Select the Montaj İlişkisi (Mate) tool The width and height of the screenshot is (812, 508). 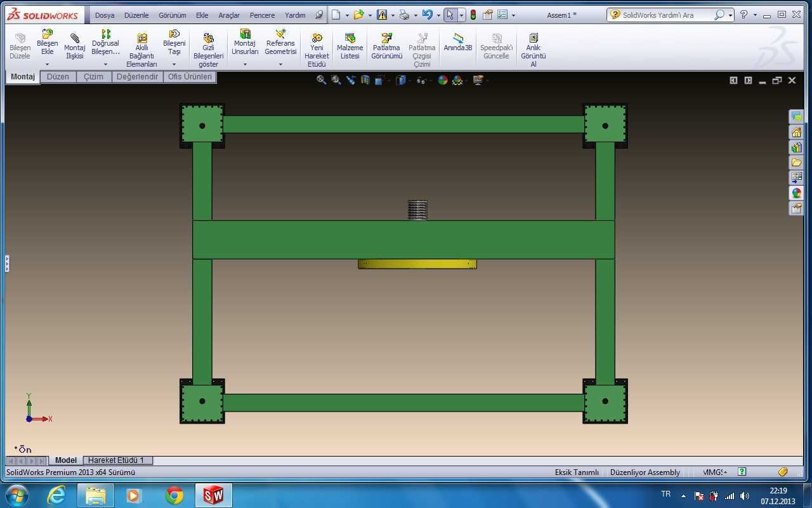point(75,47)
